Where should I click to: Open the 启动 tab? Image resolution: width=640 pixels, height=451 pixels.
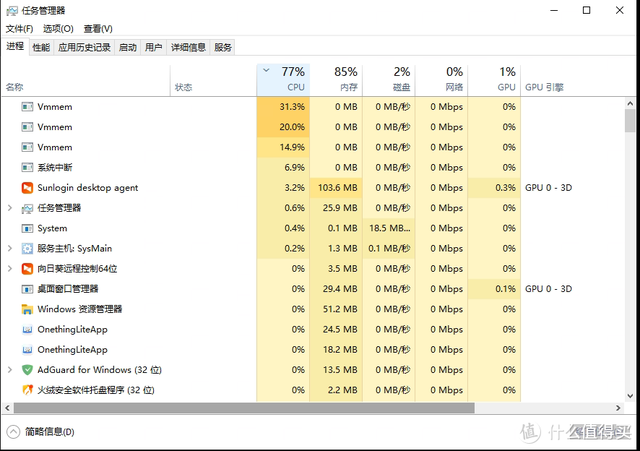128,47
